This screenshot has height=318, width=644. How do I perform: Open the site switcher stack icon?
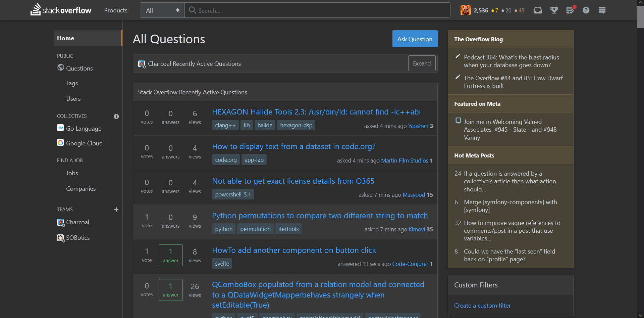click(602, 10)
